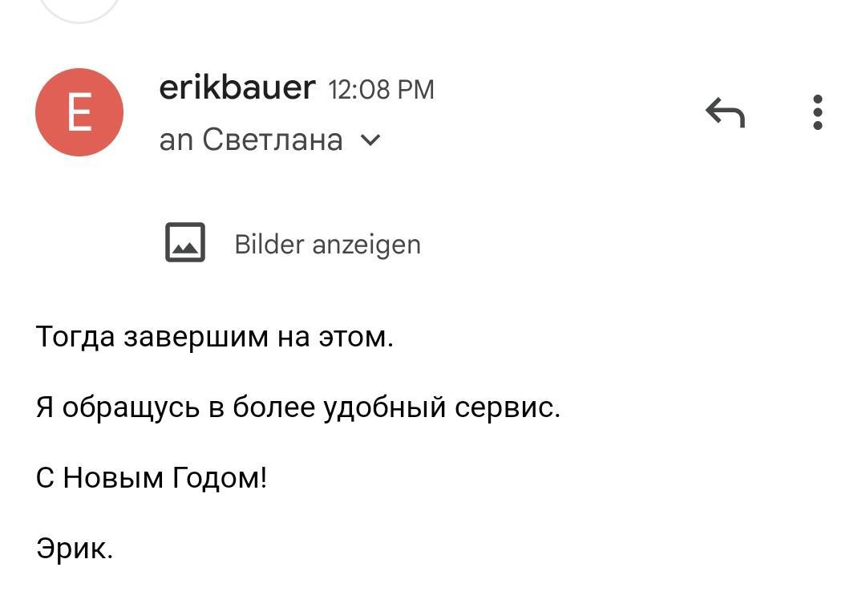Tap the recipient line an Светлана

(251, 140)
